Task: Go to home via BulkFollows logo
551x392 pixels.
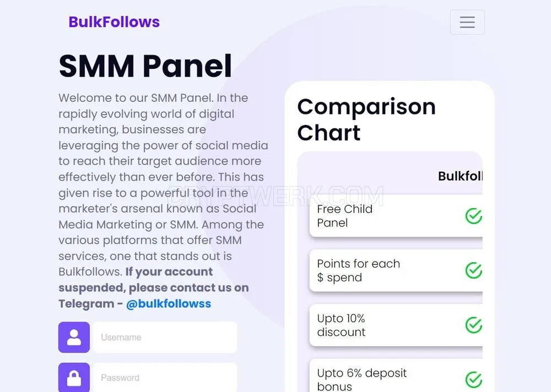Action: pos(114,22)
